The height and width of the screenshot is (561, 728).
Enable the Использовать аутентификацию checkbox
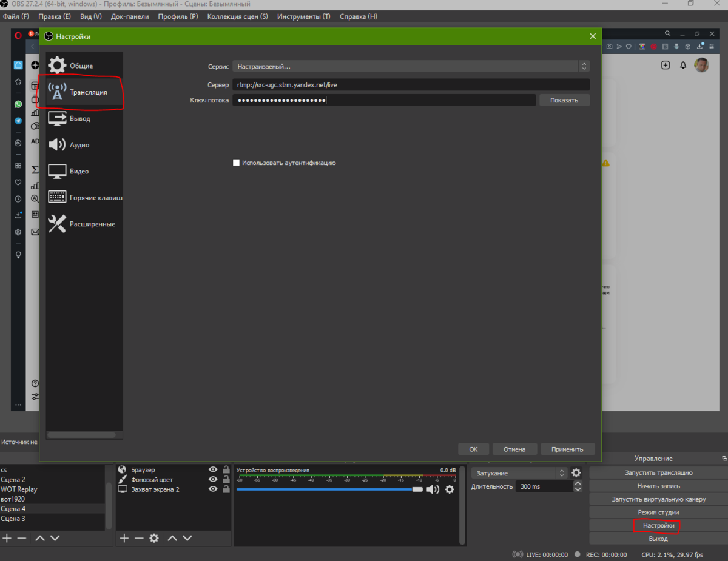click(237, 162)
